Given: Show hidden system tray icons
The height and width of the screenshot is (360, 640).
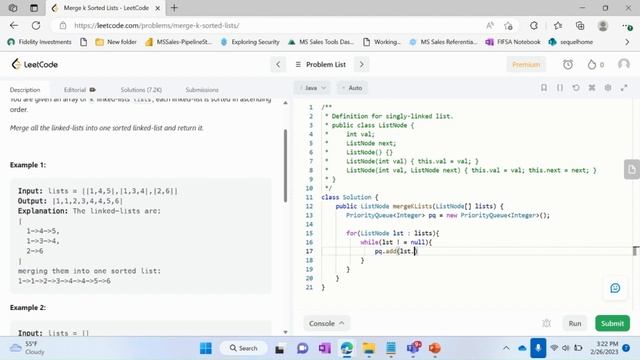Looking at the screenshot, I should 506,348.
